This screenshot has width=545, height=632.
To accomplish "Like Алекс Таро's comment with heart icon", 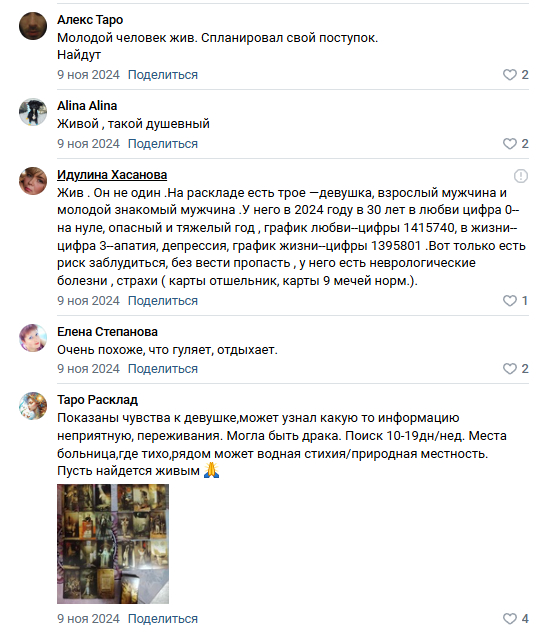I will click(510, 75).
